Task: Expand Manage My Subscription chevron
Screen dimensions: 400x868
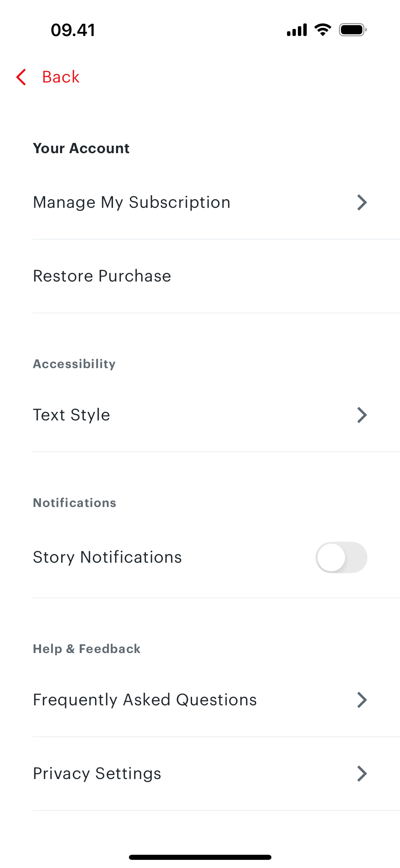Action: pos(362,202)
